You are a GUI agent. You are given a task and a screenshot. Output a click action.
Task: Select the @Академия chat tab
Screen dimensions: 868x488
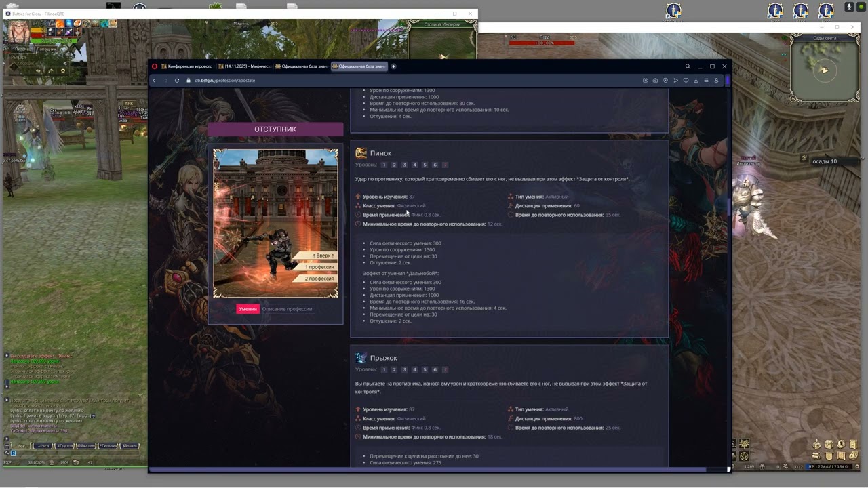pos(86,446)
